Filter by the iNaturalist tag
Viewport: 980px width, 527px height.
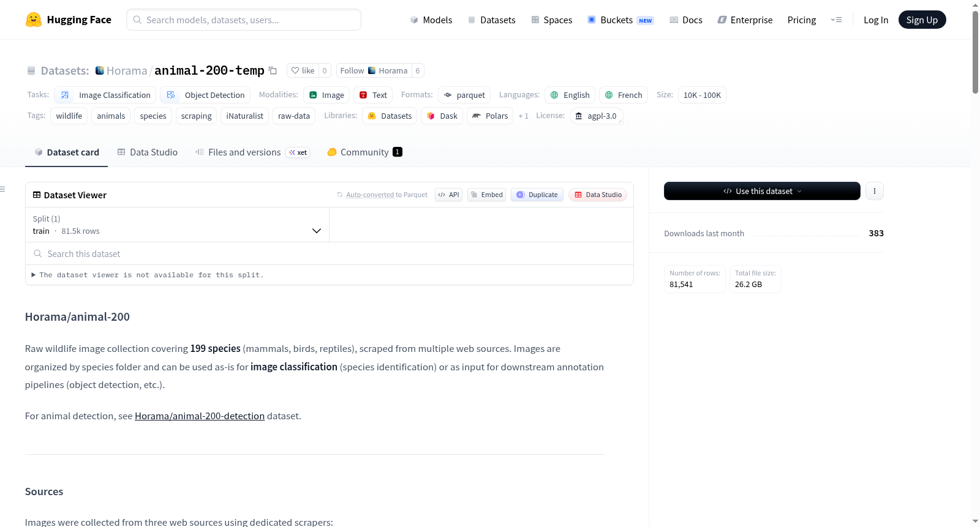[245, 116]
